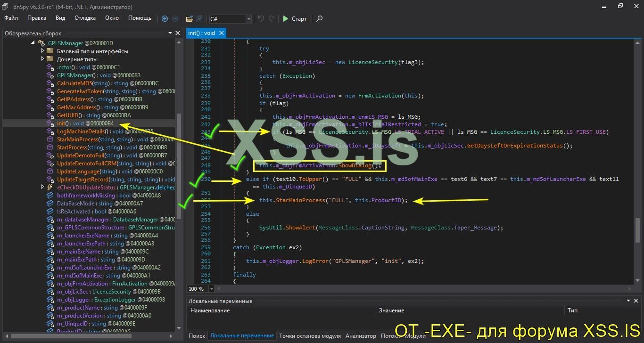Open the Окно menu
644x343 pixels.
[x=112, y=18]
